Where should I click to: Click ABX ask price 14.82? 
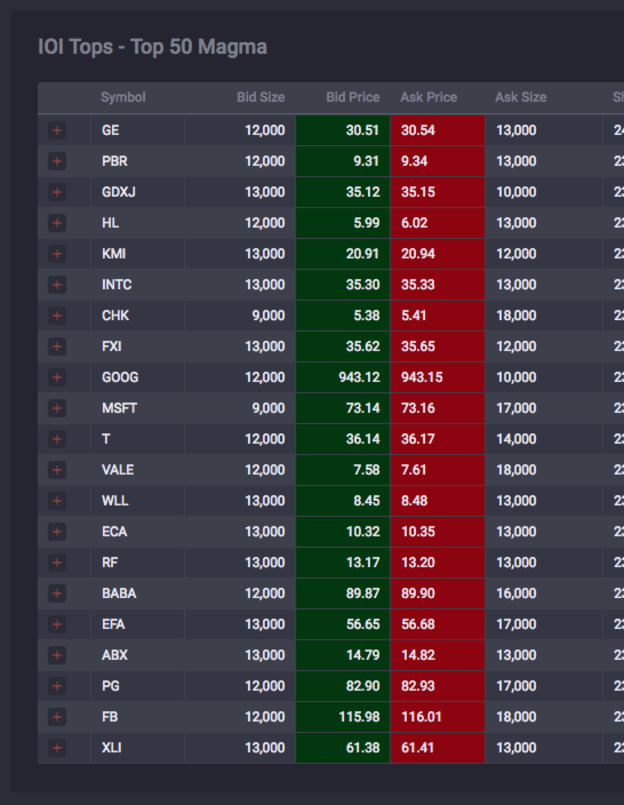pos(438,655)
